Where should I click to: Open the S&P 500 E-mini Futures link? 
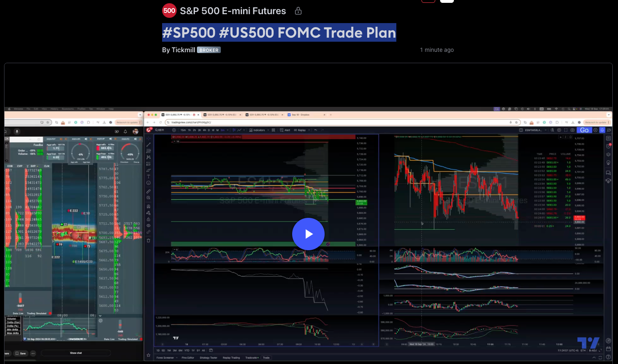233,11
